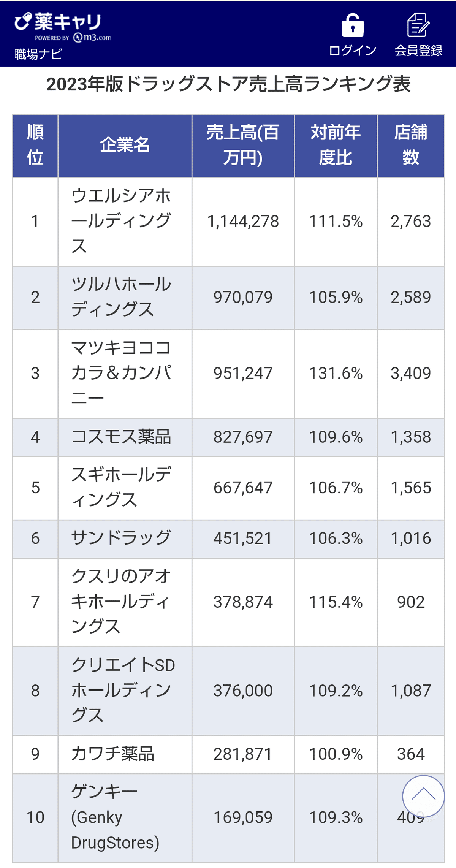This screenshot has width=456, height=868.
Task: Click the registration pencil icon above 会員登録
Action: [418, 26]
